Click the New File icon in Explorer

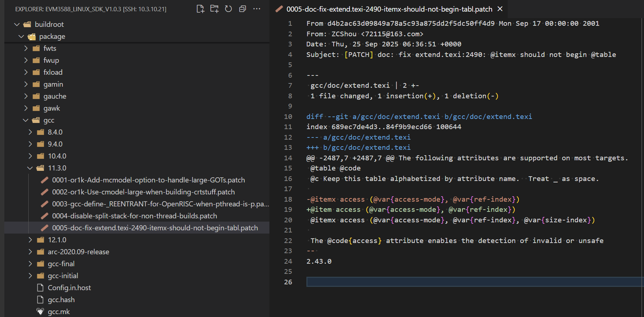(x=200, y=9)
